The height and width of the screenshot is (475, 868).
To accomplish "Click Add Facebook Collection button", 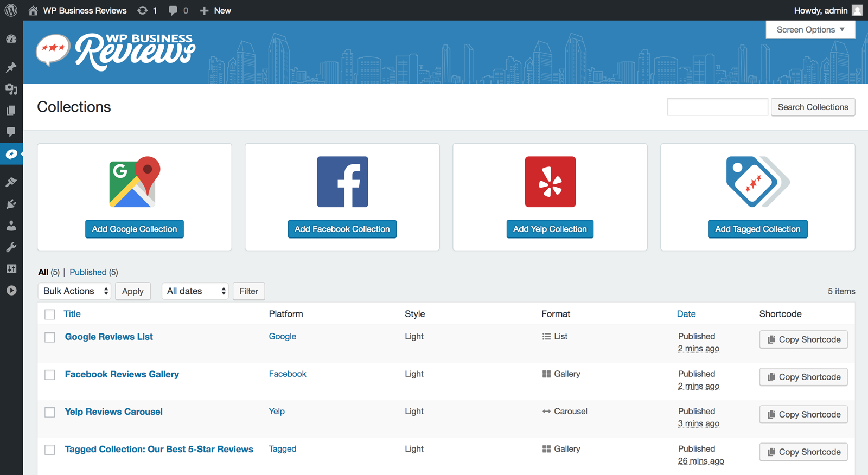I will (x=342, y=229).
